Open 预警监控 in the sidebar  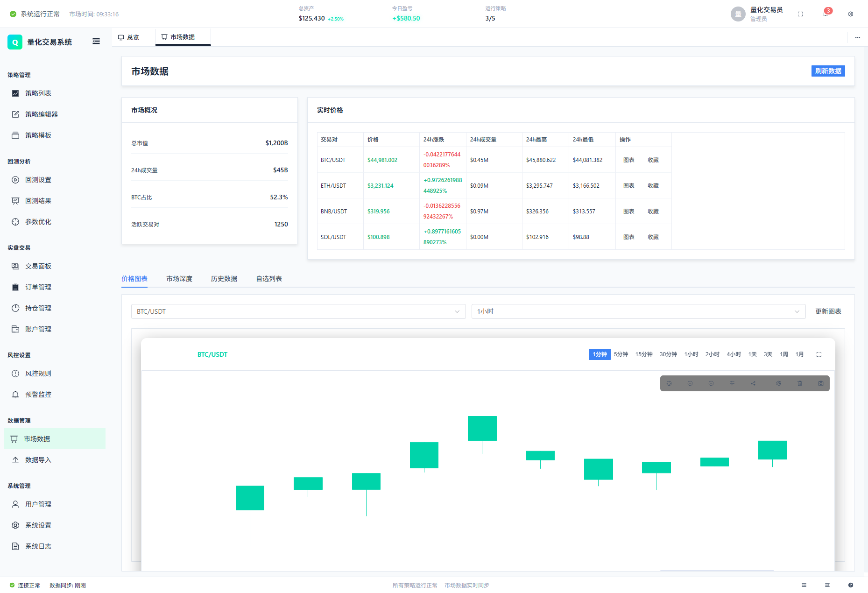point(55,395)
